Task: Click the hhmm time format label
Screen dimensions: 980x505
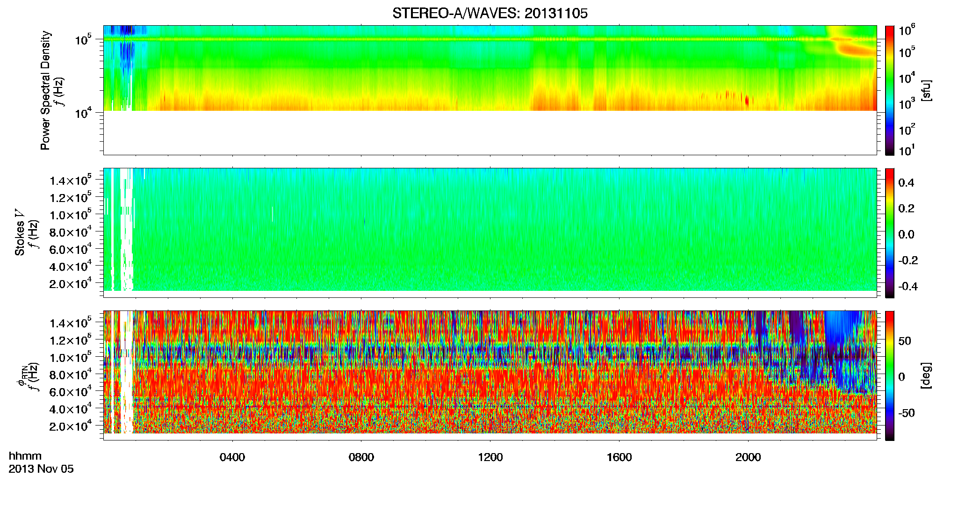Action: pyautogui.click(x=25, y=456)
